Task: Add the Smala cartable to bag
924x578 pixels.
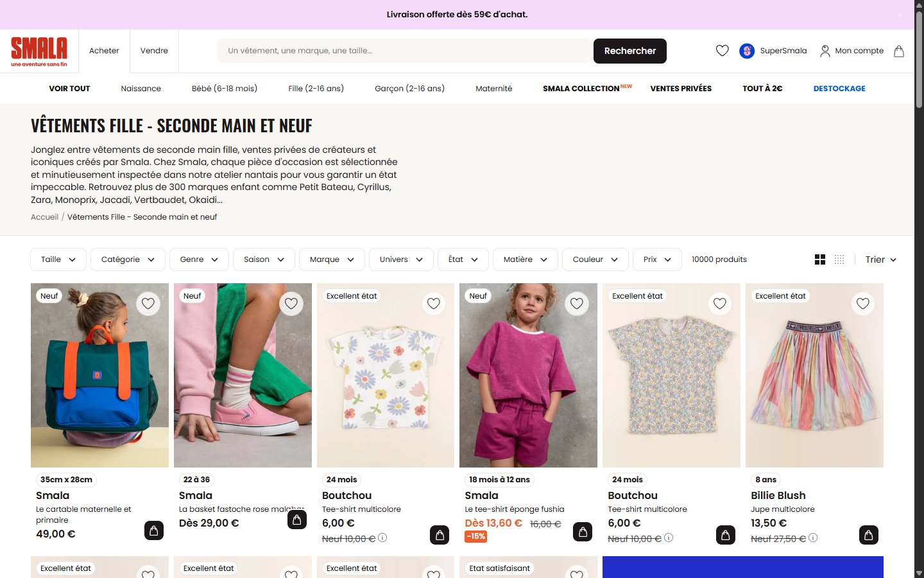Action: 154,530
